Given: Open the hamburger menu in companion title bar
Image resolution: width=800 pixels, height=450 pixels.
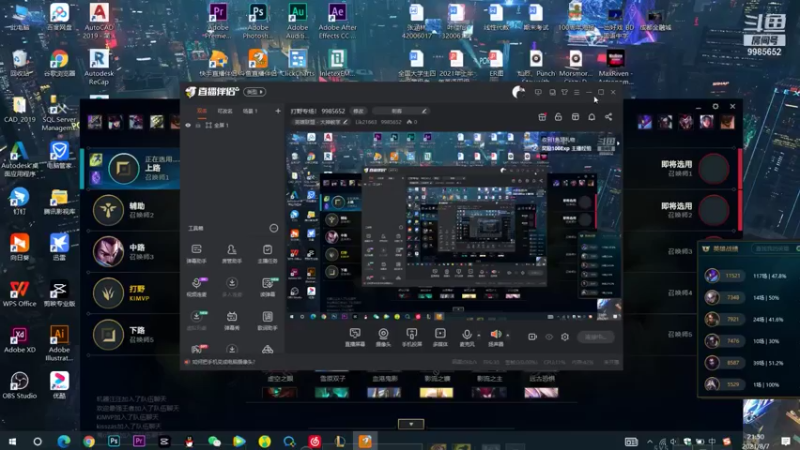Looking at the screenshot, I should [x=577, y=92].
